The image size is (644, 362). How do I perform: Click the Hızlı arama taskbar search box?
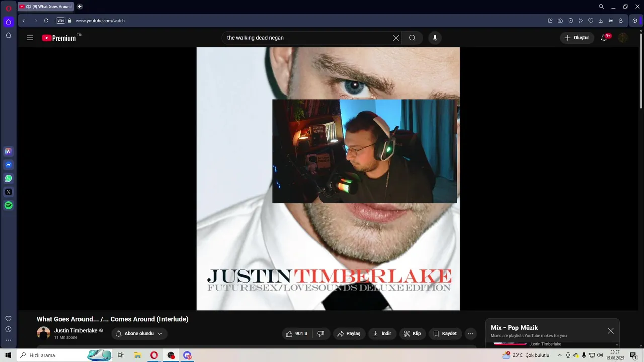tap(64, 355)
